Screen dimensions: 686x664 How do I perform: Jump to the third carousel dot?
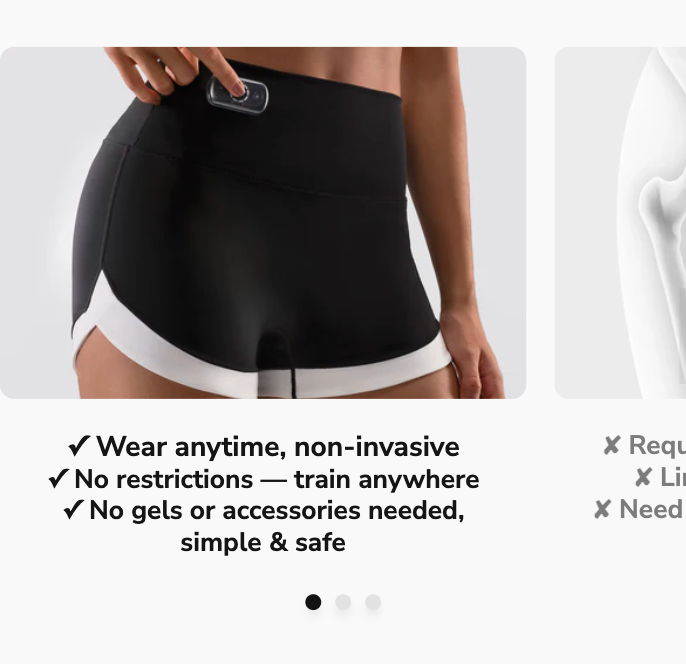pyautogui.click(x=373, y=602)
